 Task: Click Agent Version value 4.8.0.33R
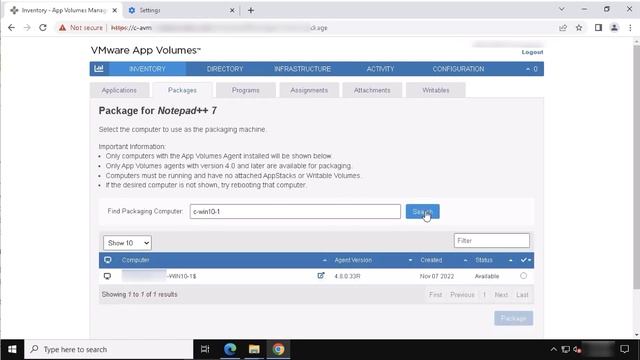347,276
